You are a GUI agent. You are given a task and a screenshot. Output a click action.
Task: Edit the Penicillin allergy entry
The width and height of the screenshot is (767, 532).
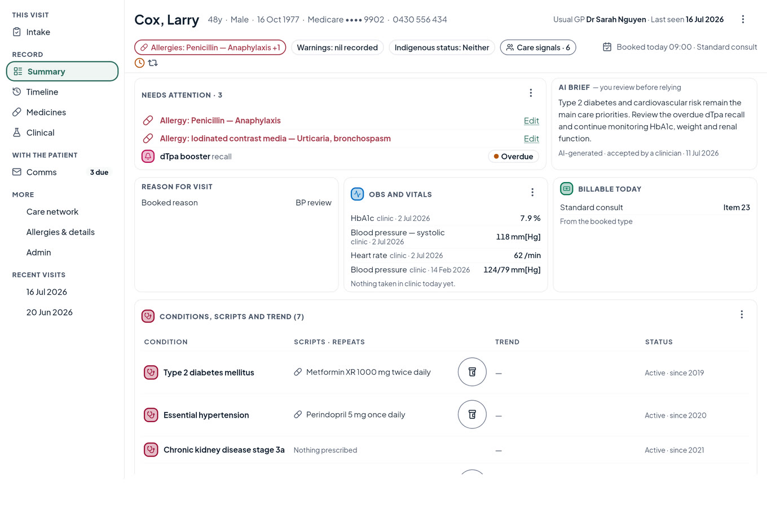click(531, 121)
